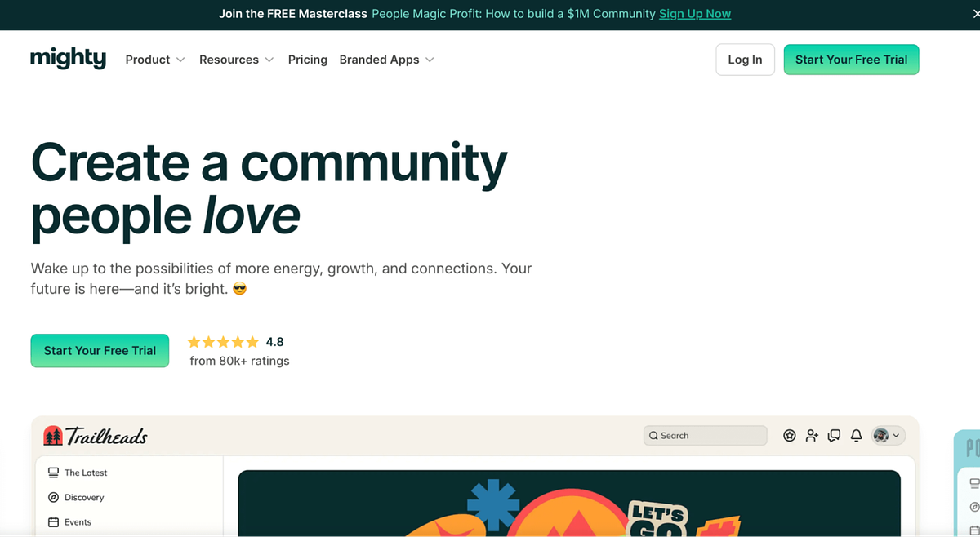Screen dimensions: 980x537
Task: Click the Log In button
Action: click(745, 59)
